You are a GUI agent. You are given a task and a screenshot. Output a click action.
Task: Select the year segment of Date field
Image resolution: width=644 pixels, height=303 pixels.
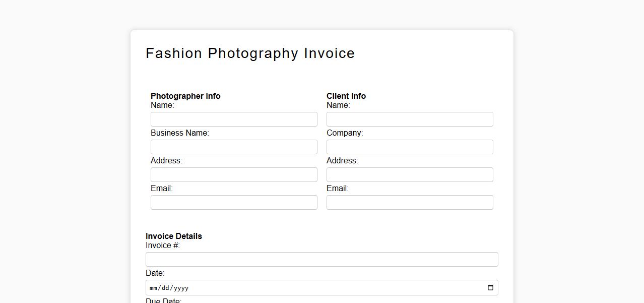[x=180, y=288]
